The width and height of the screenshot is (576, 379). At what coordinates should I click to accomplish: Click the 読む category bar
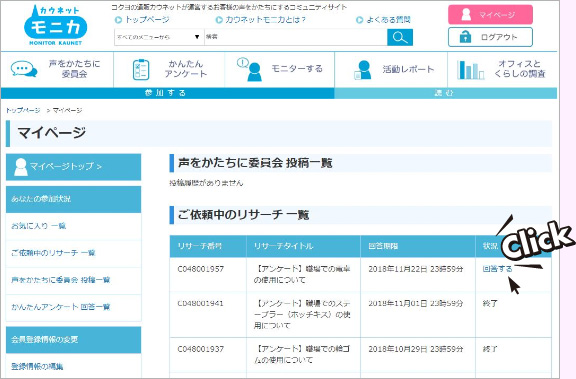coord(446,93)
